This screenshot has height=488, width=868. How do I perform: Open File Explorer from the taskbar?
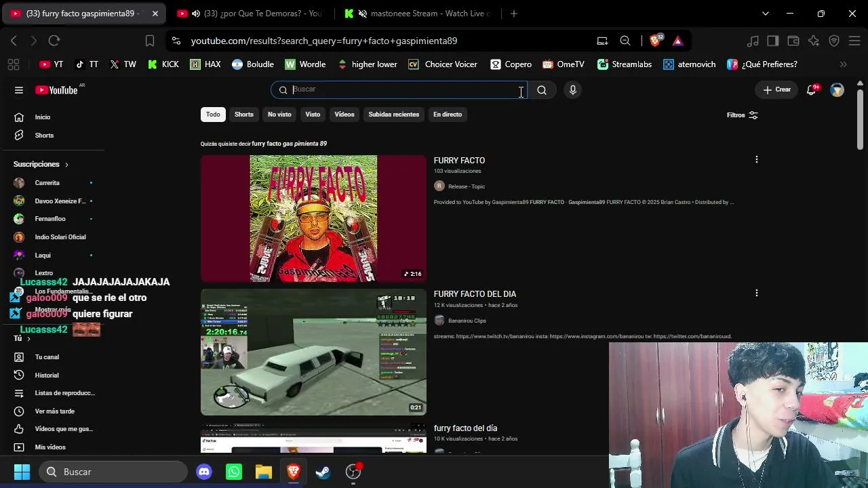pyautogui.click(x=264, y=472)
